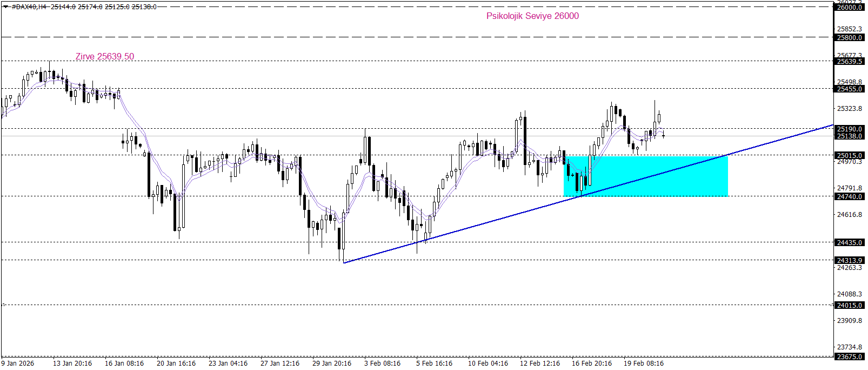Select the 25455.0 price level tag
868x370 pixels.
click(849, 89)
